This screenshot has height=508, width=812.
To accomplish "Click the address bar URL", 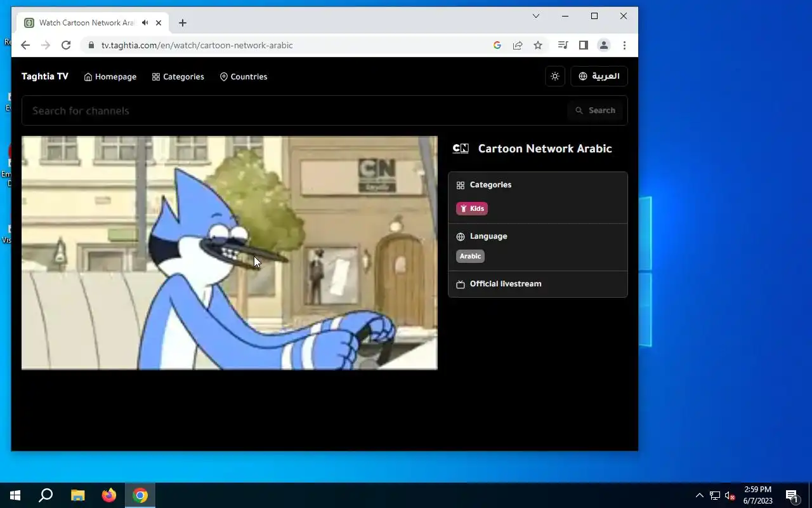I will (197, 45).
